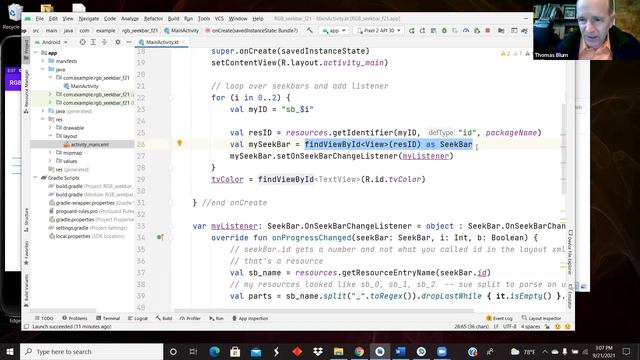640x360 pixels.
Task: Open the VCS menu
Action: (219, 19)
